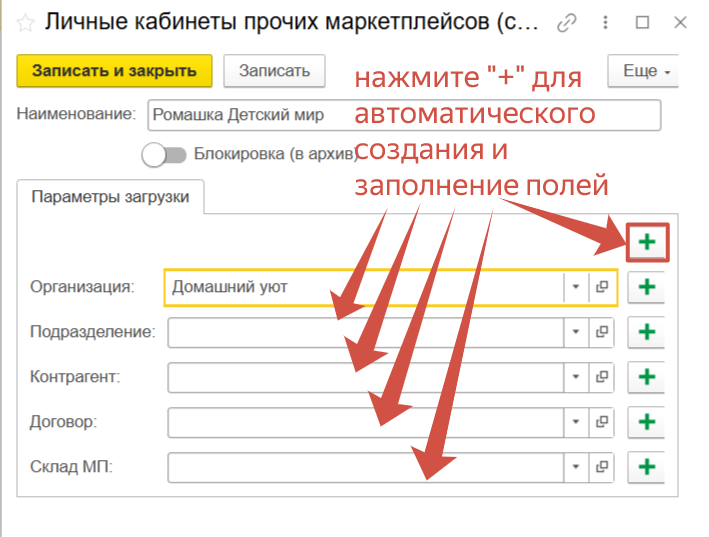This screenshot has width=709, height=537.
Task: Toggle the Блокировка (в архив) switch
Action: tap(165, 155)
